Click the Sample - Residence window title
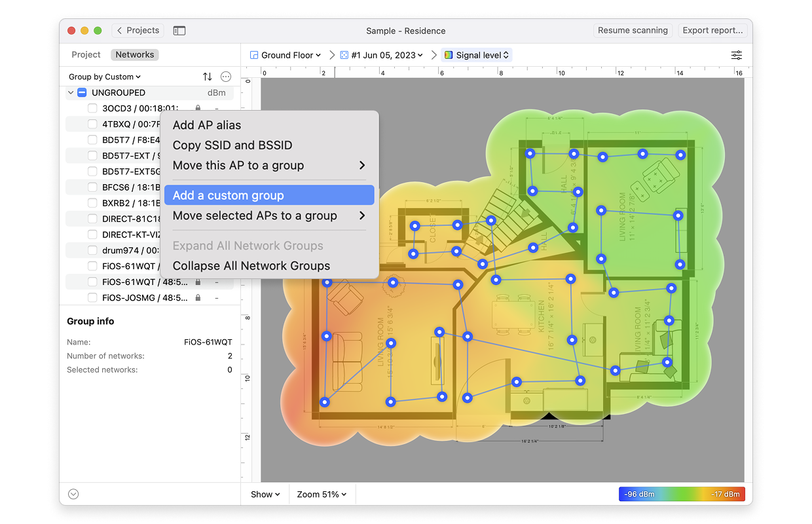Image resolution: width=812 pixels, height=524 pixels. tap(406, 31)
